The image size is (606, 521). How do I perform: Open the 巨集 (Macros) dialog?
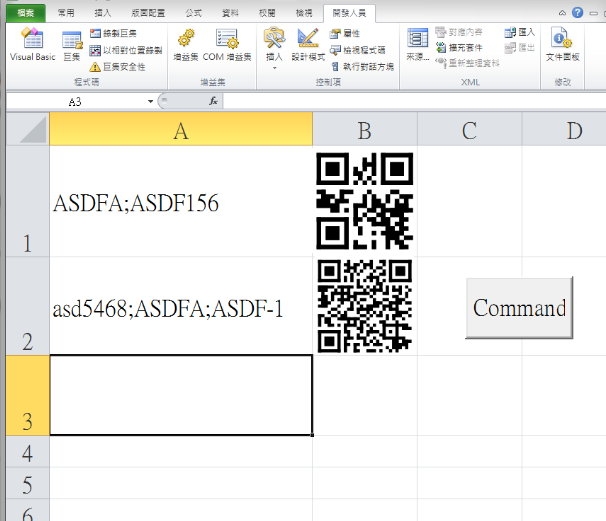point(72,46)
